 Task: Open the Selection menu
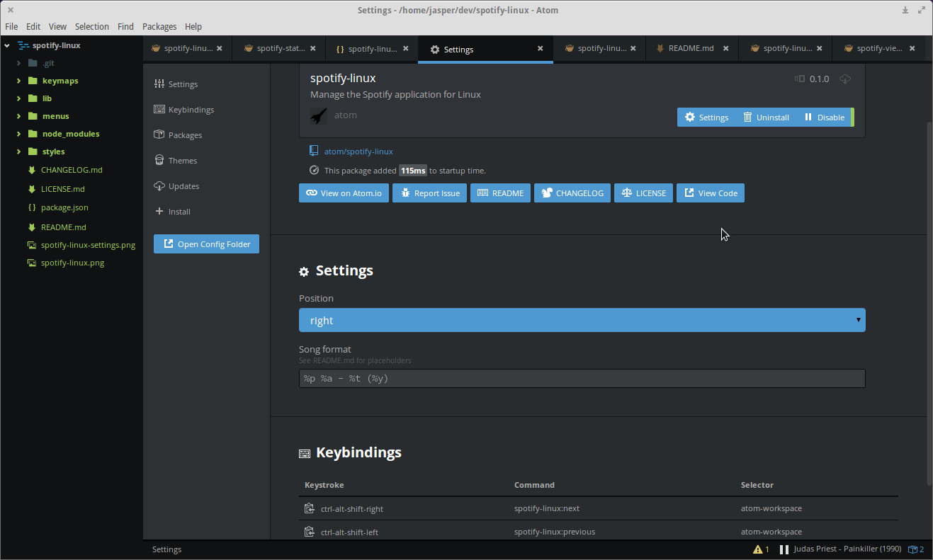(x=92, y=26)
